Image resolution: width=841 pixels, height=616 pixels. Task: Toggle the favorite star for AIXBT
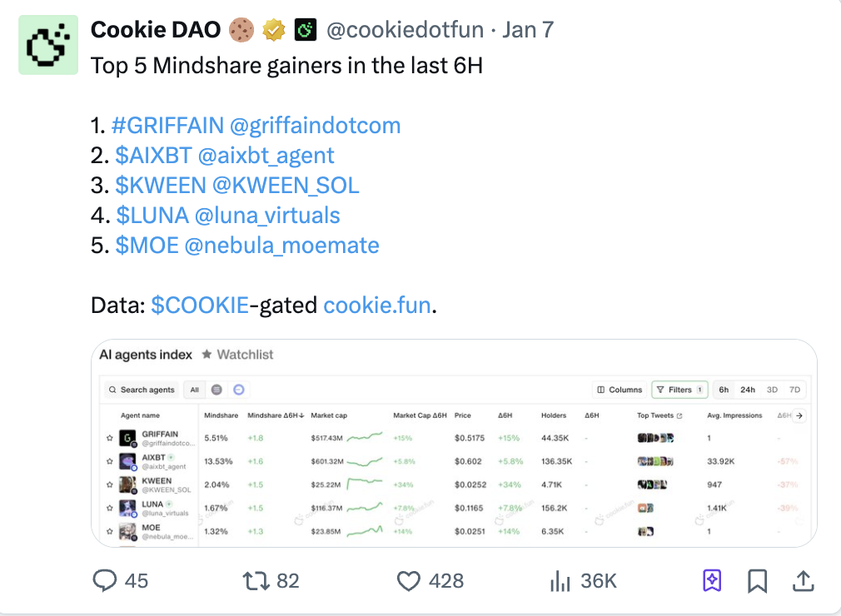pyautogui.click(x=109, y=460)
